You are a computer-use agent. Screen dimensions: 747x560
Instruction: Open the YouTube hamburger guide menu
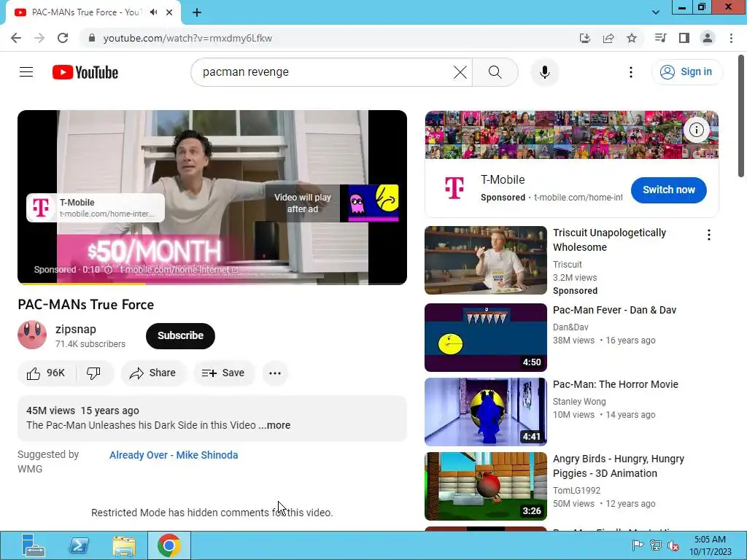26,72
